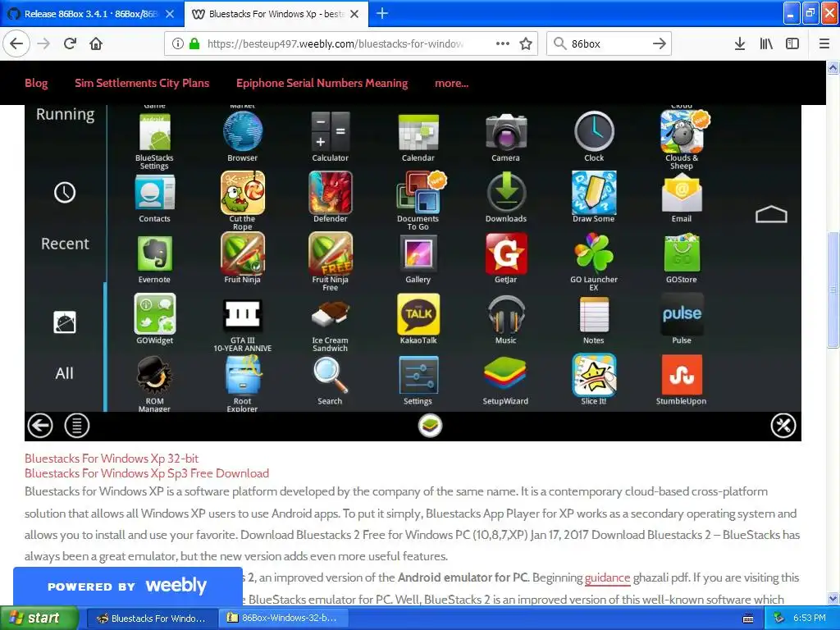Launch the Clouds & Sheep game icon
Image resolution: width=840 pixels, height=630 pixels.
point(682,132)
